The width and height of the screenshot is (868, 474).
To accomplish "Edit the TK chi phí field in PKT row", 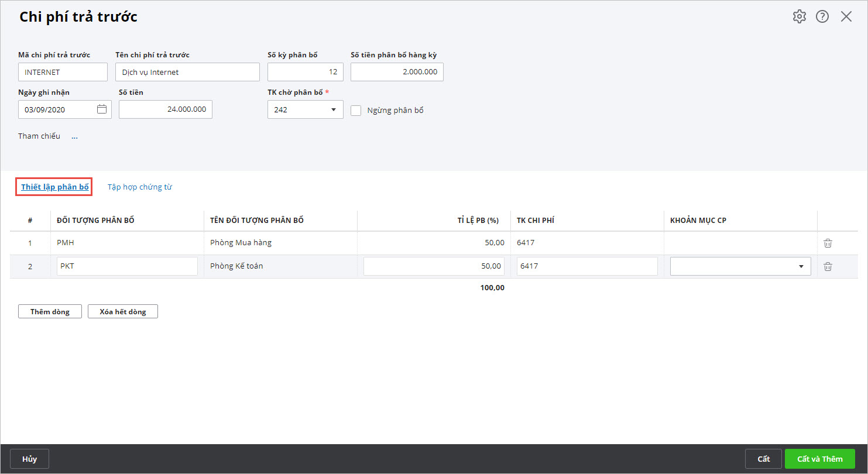I will 587,266.
